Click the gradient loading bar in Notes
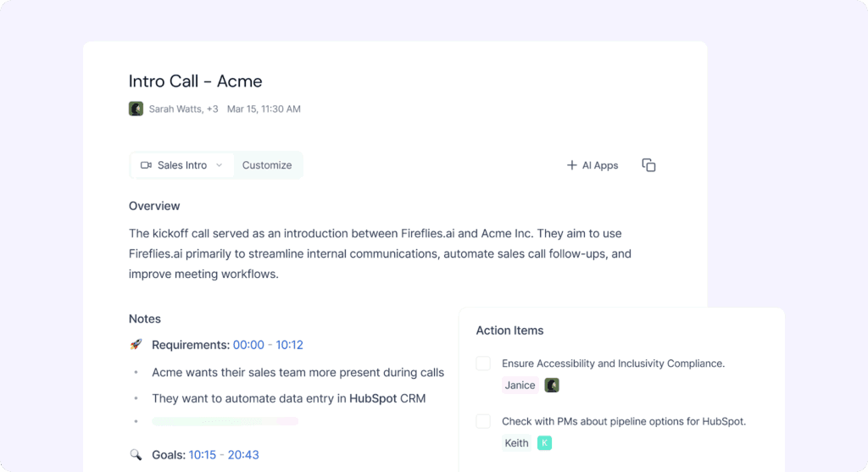Image resolution: width=868 pixels, height=472 pixels. [225, 421]
